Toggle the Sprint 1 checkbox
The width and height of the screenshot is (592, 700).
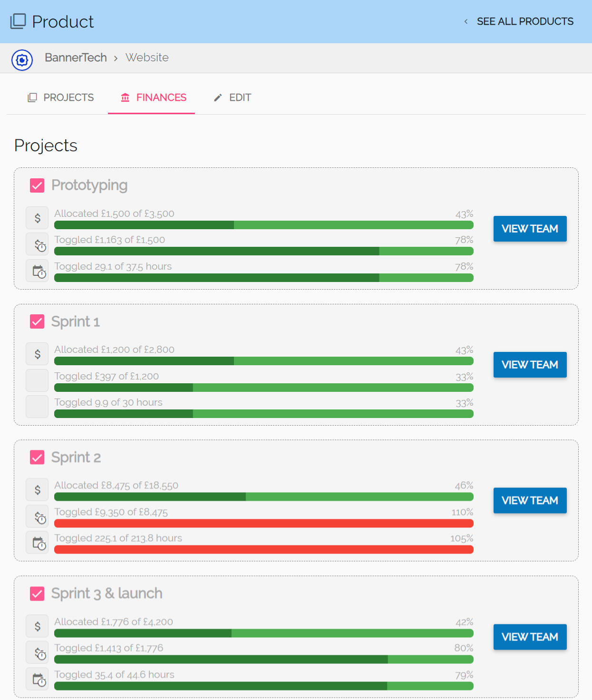[x=37, y=321]
